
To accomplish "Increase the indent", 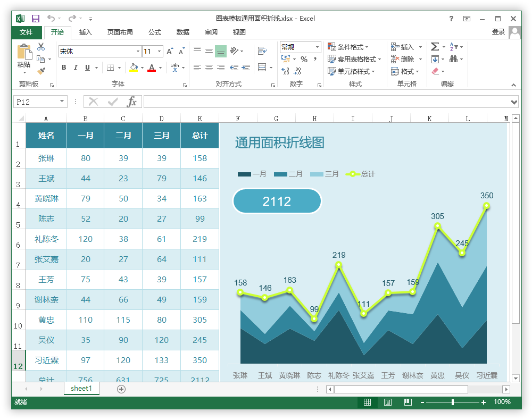I will tap(246, 68).
